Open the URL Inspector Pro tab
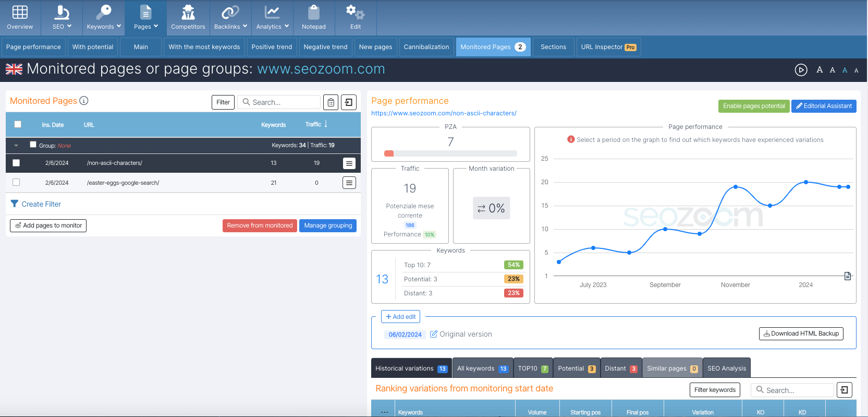Screen dimensions: 868x417 (x=608, y=47)
